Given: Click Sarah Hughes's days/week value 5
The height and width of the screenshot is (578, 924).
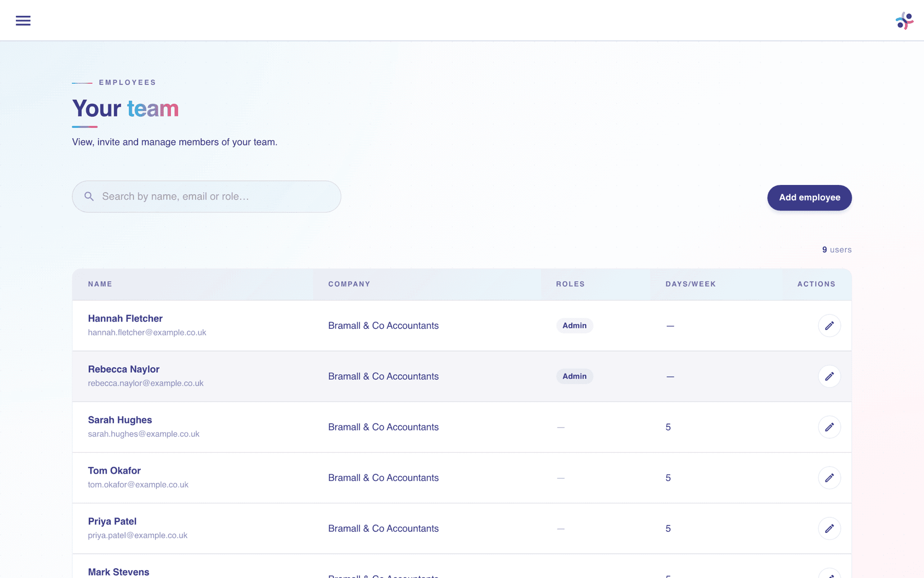Looking at the screenshot, I should 668,427.
